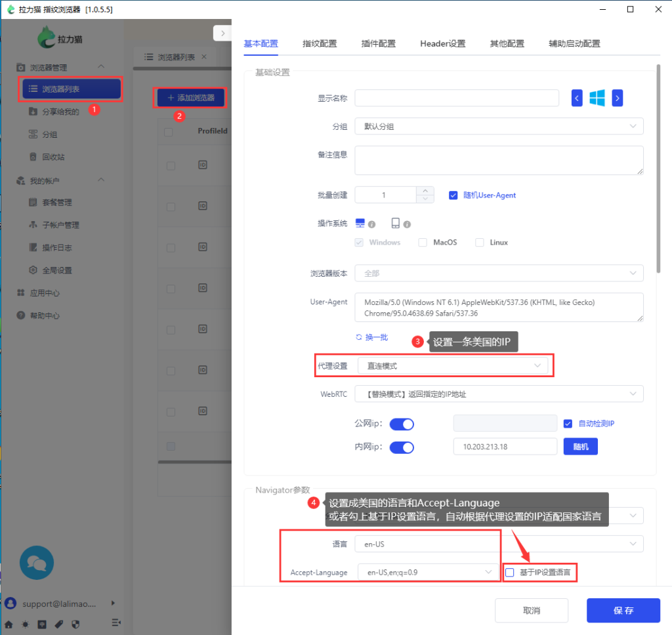This screenshot has width=672, height=635.
Task: Collapse the 我的帐户 section
Action: [x=101, y=180]
